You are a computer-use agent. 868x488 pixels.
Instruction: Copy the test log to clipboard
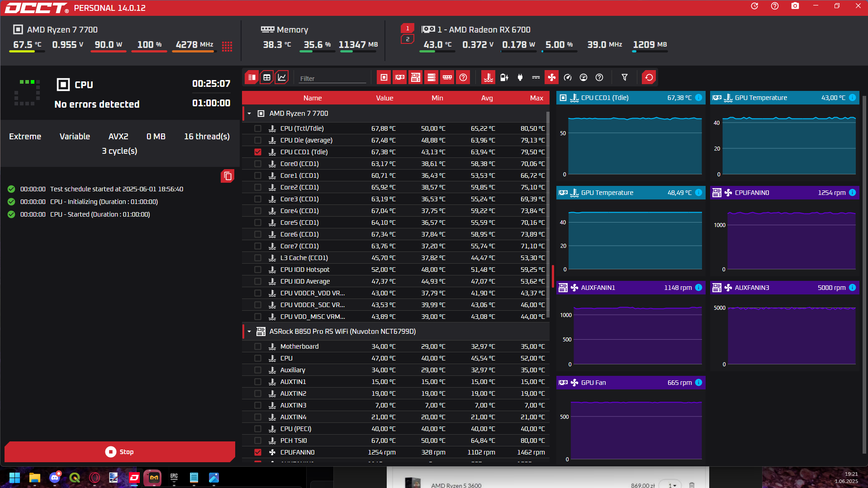click(x=228, y=176)
